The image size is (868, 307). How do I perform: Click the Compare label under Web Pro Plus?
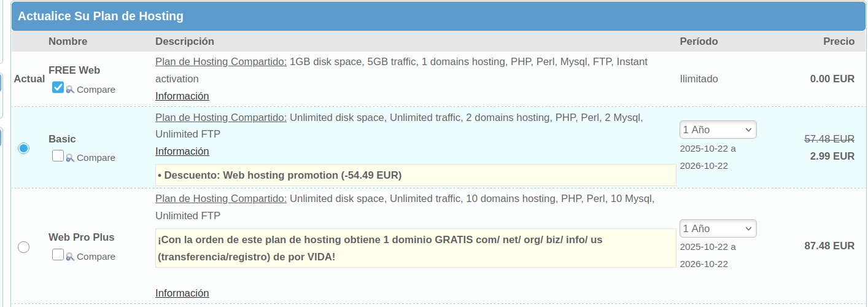[x=96, y=257]
